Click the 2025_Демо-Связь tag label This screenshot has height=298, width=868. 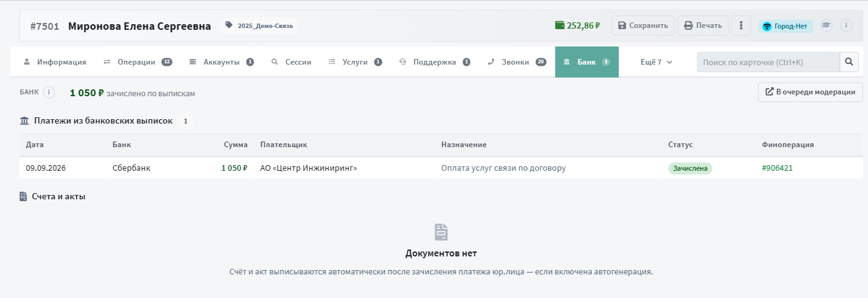tap(265, 25)
